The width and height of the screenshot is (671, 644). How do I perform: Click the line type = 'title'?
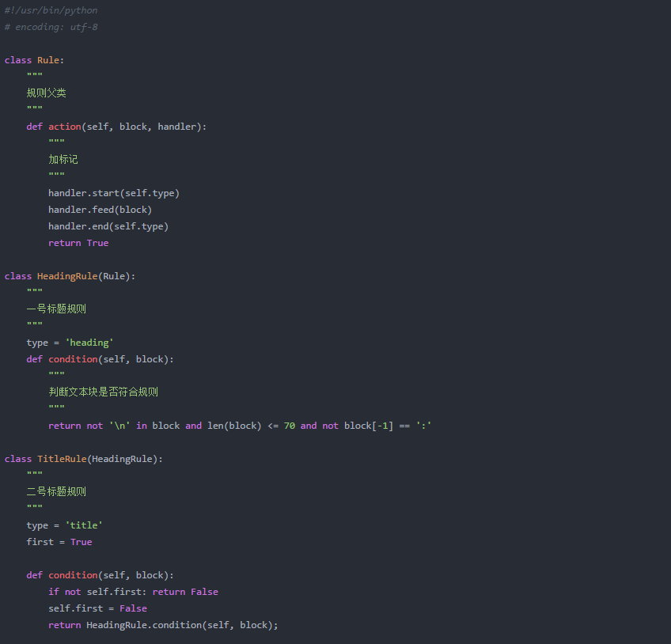point(64,525)
